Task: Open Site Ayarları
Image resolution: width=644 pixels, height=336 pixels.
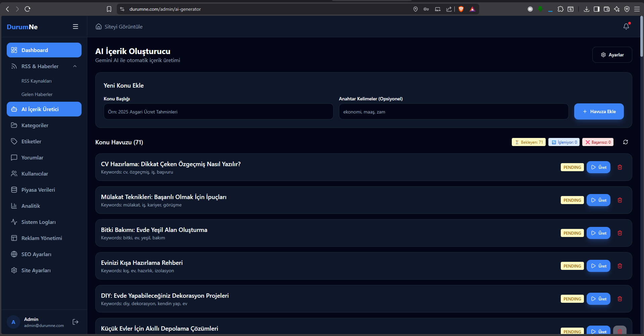Action: [x=44, y=270]
